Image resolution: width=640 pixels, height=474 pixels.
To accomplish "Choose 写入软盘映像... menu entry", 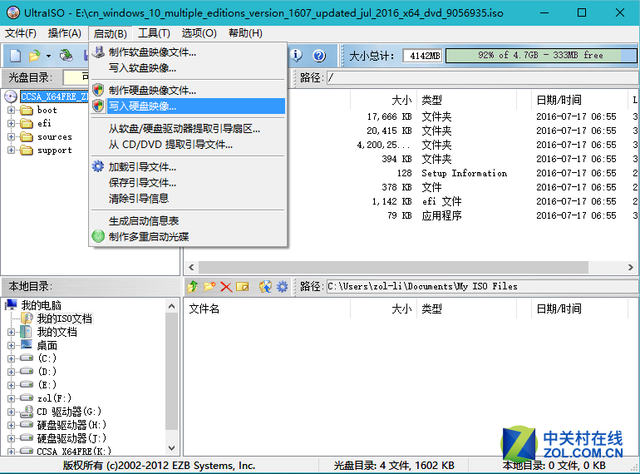I will point(188,68).
